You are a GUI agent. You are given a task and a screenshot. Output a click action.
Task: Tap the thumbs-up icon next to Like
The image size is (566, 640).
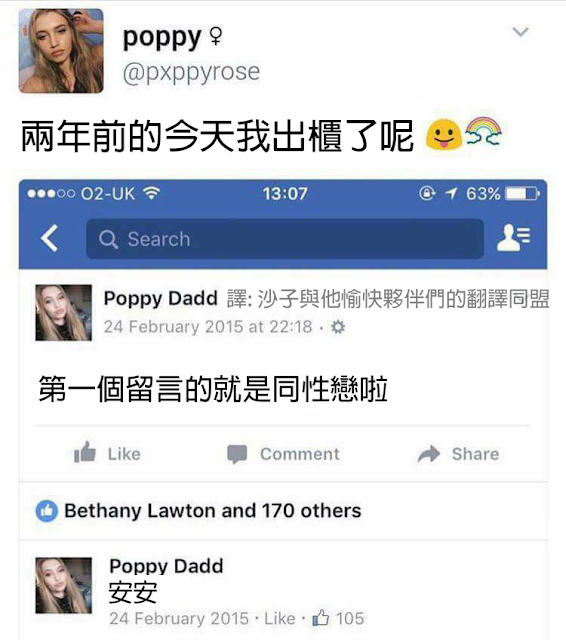(x=84, y=452)
